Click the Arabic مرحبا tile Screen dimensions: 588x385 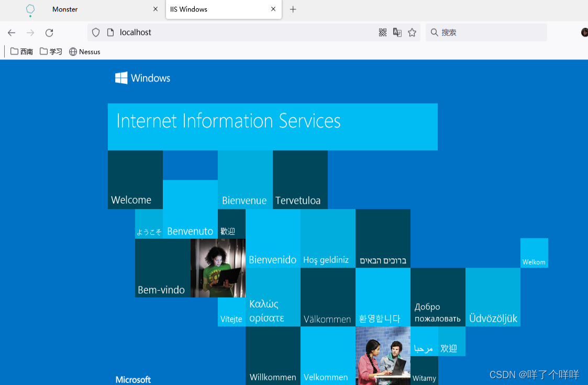(424, 341)
